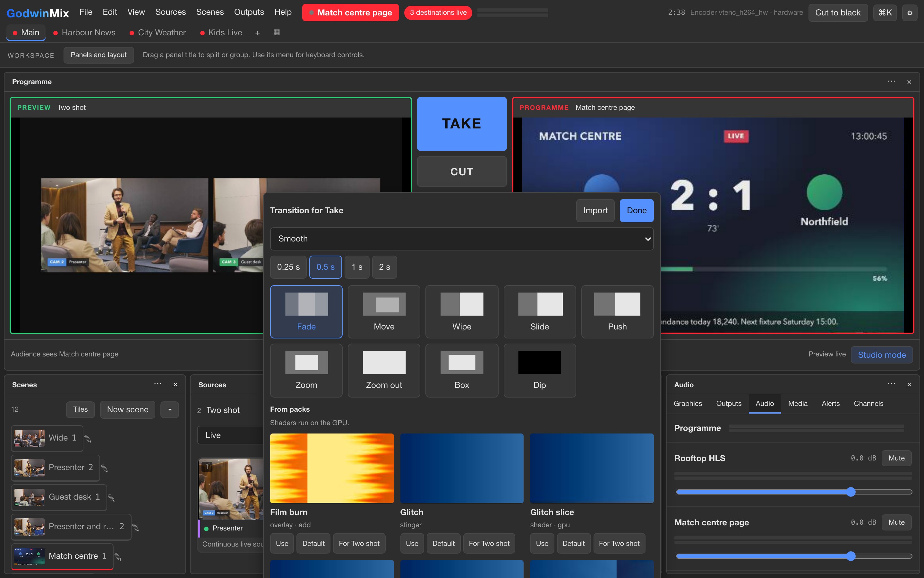The height and width of the screenshot is (578, 924).
Task: Choose the Dip transition tile
Action: (x=540, y=370)
